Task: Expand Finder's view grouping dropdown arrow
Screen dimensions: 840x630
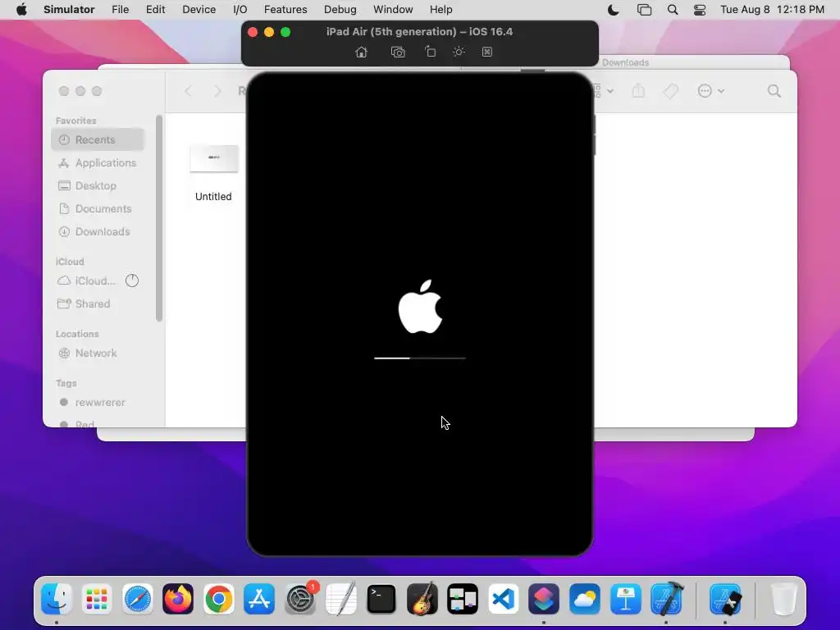Action: click(610, 91)
